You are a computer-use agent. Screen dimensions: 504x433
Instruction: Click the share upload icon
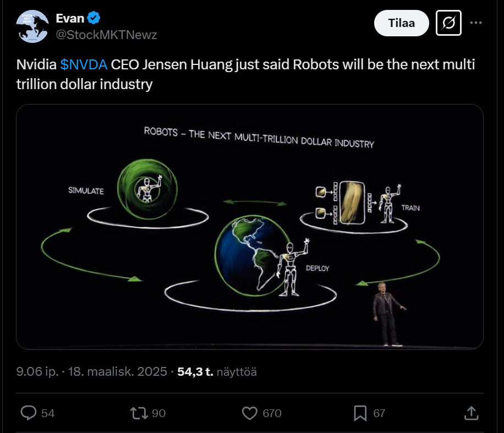pos(471,413)
